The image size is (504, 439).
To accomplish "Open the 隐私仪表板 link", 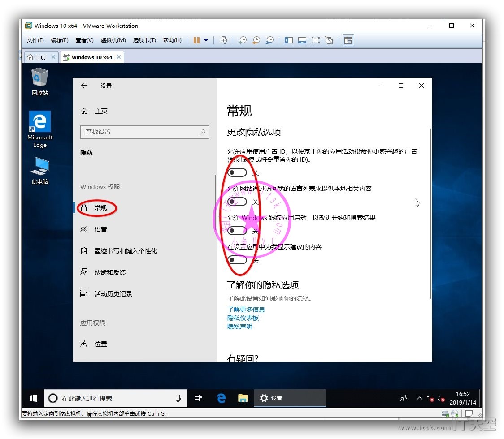I will click(243, 318).
